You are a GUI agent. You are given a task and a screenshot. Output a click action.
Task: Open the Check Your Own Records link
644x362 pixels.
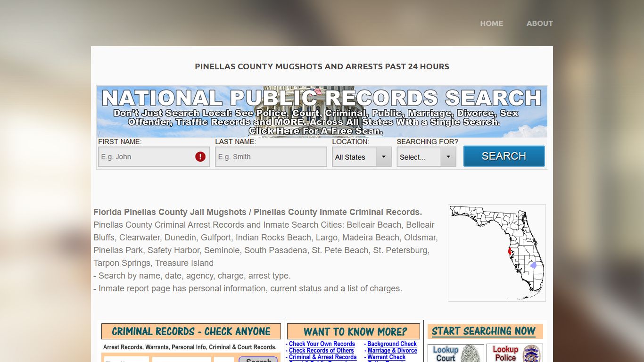point(322,344)
